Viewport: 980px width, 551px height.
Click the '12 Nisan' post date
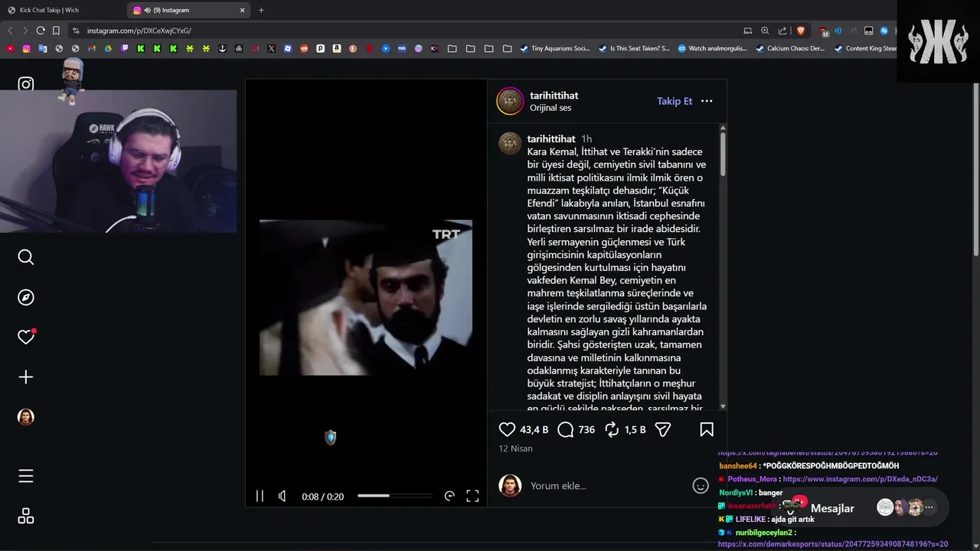515,448
